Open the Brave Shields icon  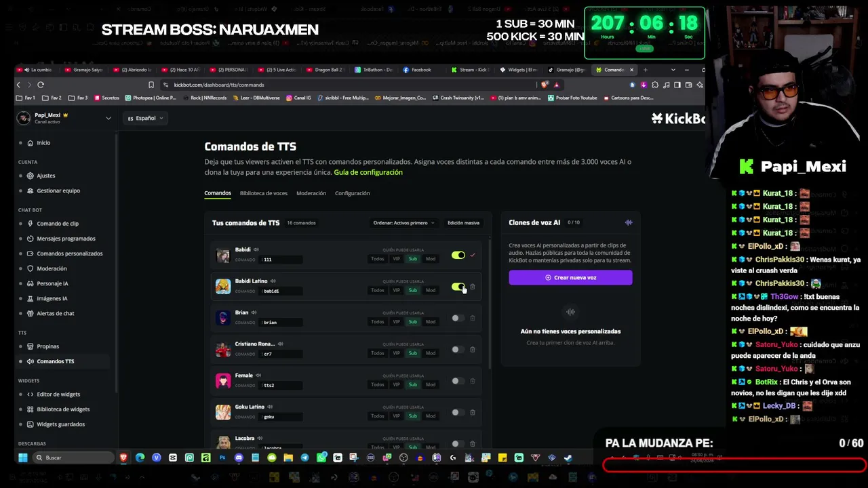click(545, 85)
